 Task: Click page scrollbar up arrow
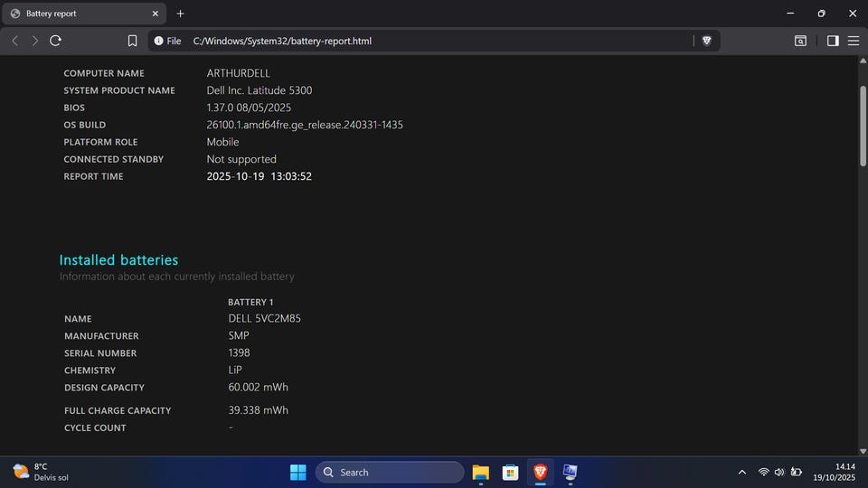pyautogui.click(x=863, y=61)
